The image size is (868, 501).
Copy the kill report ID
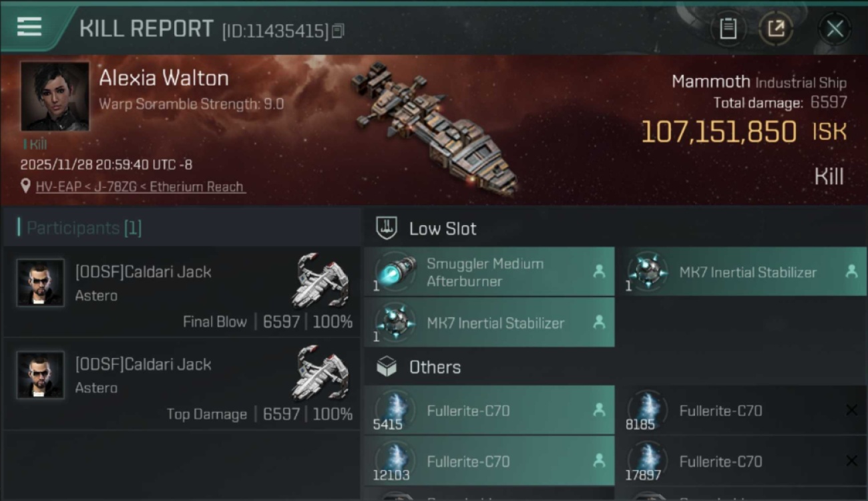click(338, 31)
